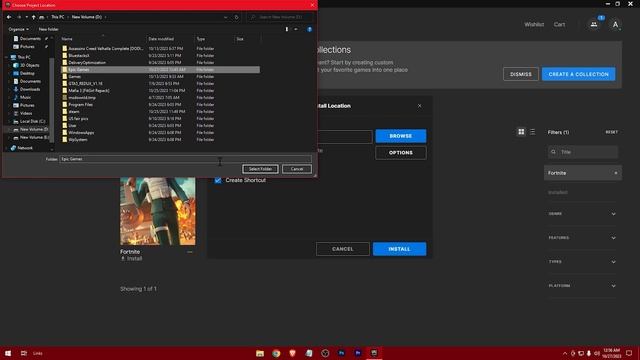Open recent locations dropdown arrow
640x360 pixels.
(27, 17)
